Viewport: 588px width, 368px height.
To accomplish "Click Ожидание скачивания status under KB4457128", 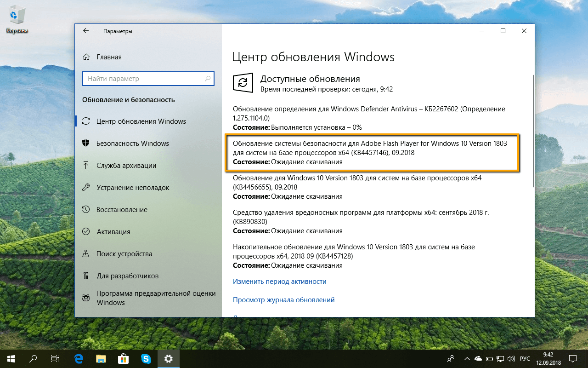I will point(307,265).
